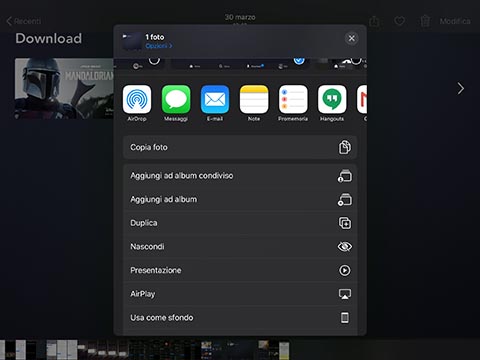Select Copia foto action

coord(240,147)
